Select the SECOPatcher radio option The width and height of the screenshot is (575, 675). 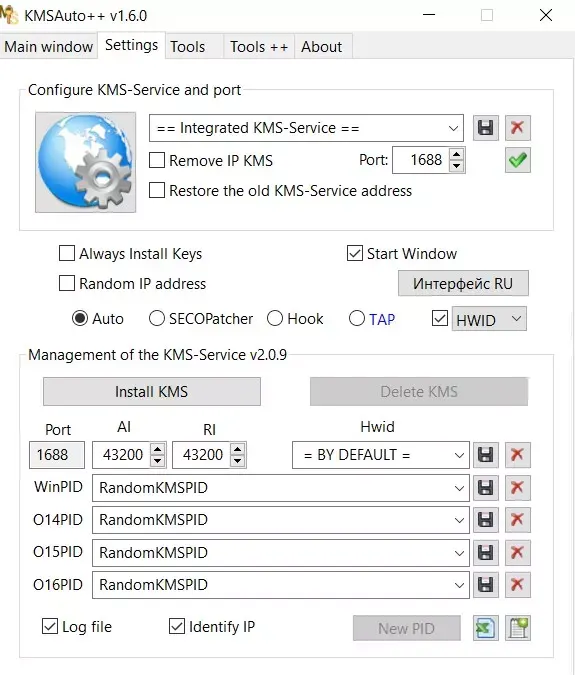(157, 319)
